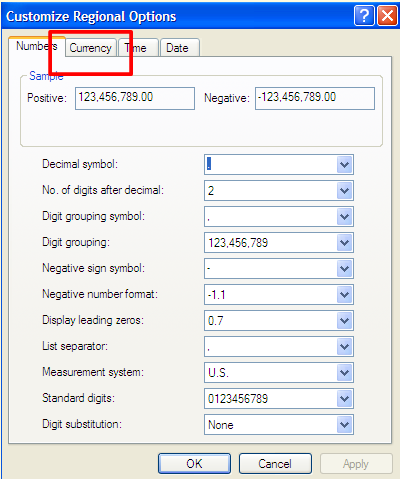Switch to the Currency tab

pos(90,48)
